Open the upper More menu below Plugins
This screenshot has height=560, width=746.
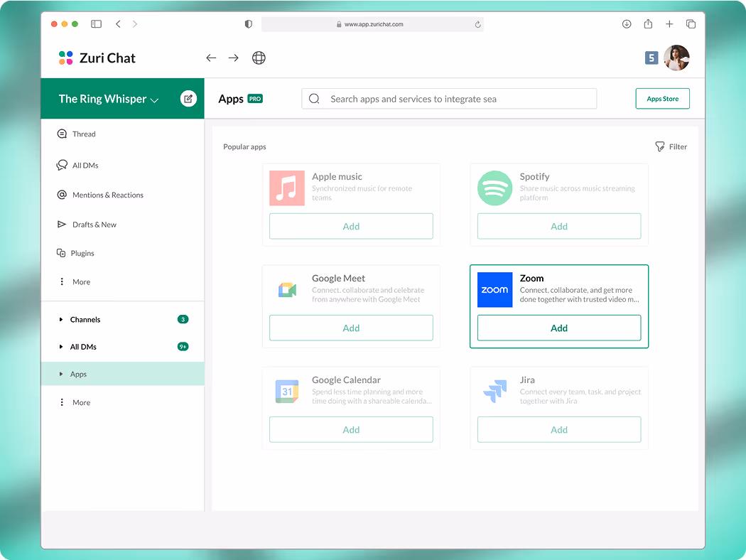(74, 281)
